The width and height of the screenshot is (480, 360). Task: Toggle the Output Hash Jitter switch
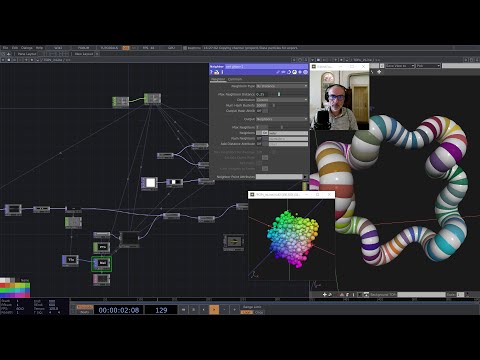[262, 111]
